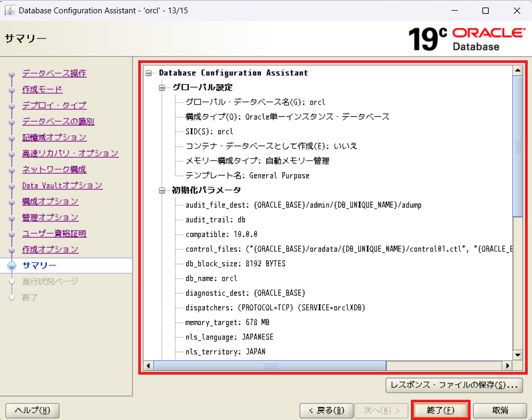
Task: Open help with ヘルプ(H) button
Action: coord(32,410)
